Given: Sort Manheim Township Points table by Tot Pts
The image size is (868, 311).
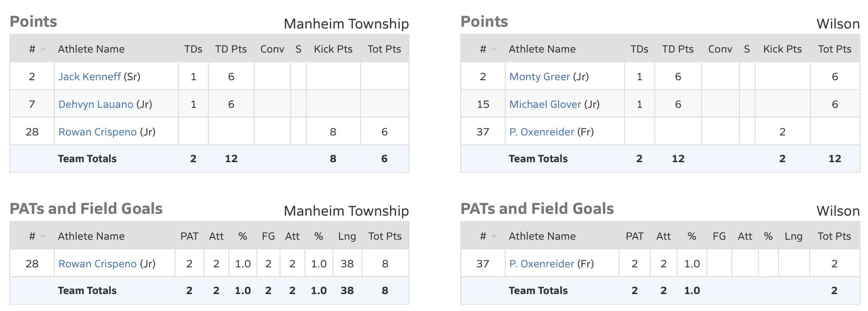Looking at the screenshot, I should tap(384, 49).
